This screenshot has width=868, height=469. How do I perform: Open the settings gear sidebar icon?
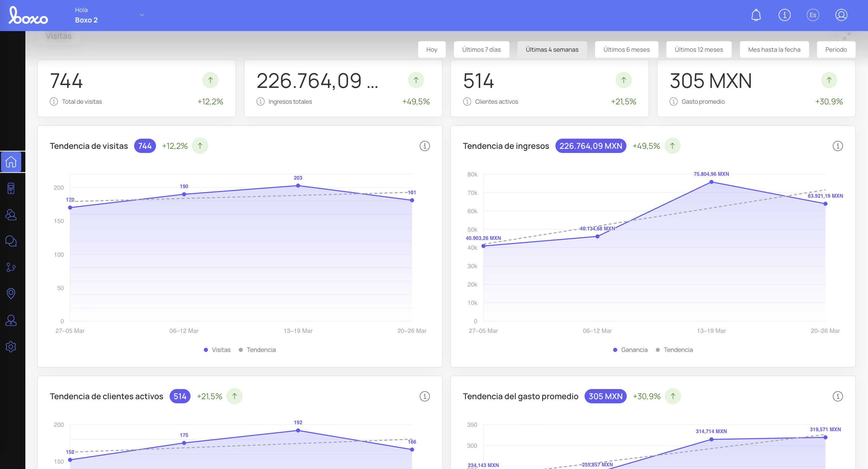click(11, 346)
